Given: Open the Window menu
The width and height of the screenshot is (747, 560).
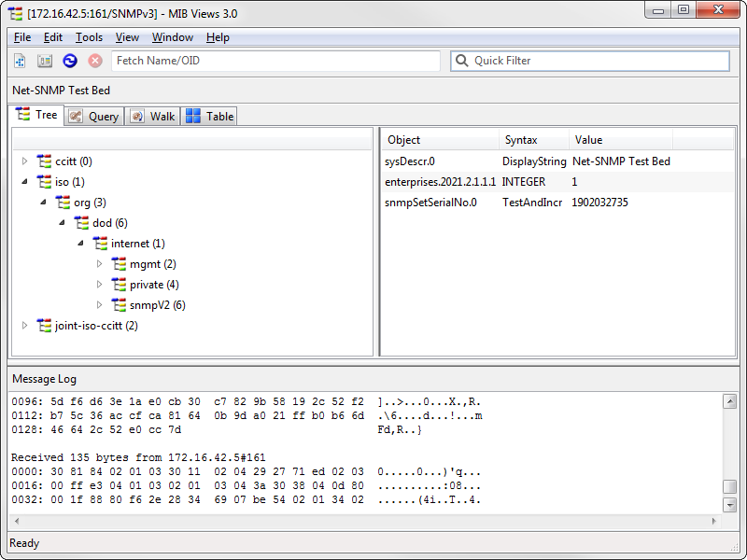Looking at the screenshot, I should [173, 37].
